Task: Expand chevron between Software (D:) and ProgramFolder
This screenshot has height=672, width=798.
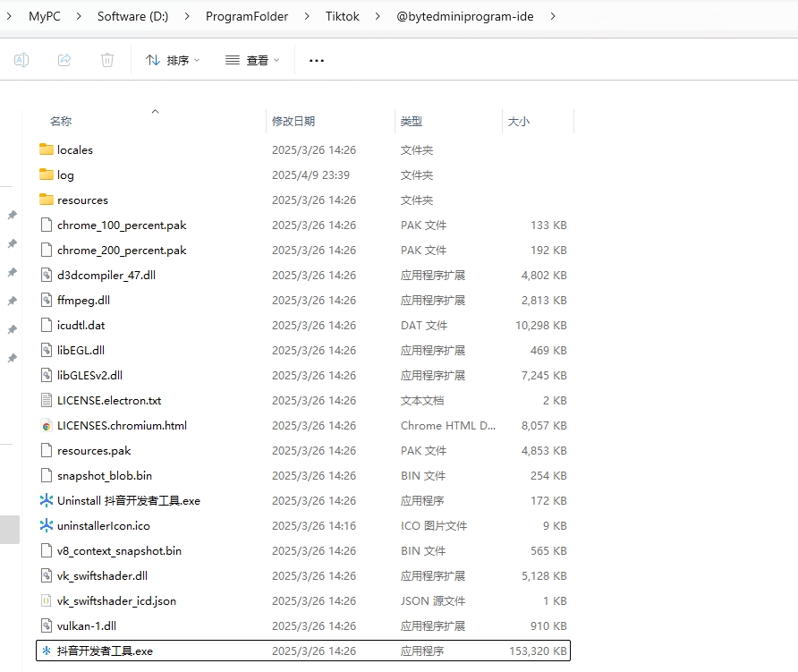Action: (187, 16)
